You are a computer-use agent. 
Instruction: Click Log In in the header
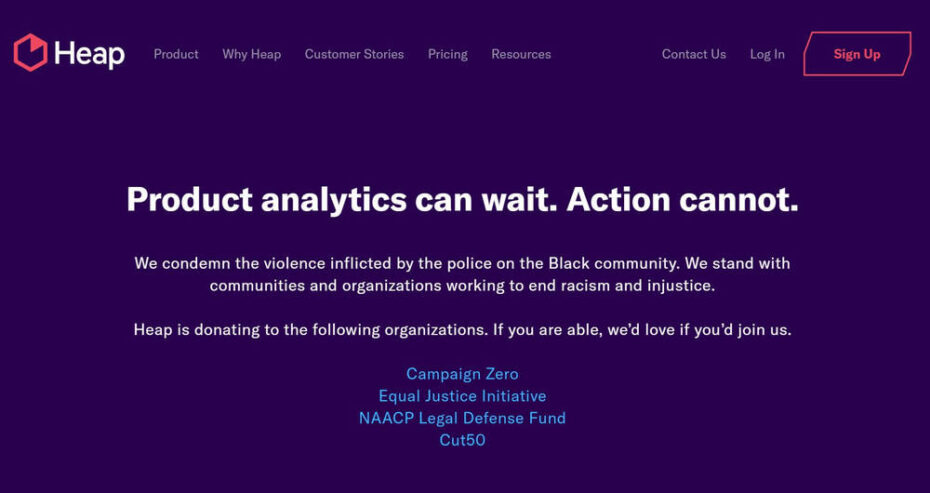coord(767,54)
